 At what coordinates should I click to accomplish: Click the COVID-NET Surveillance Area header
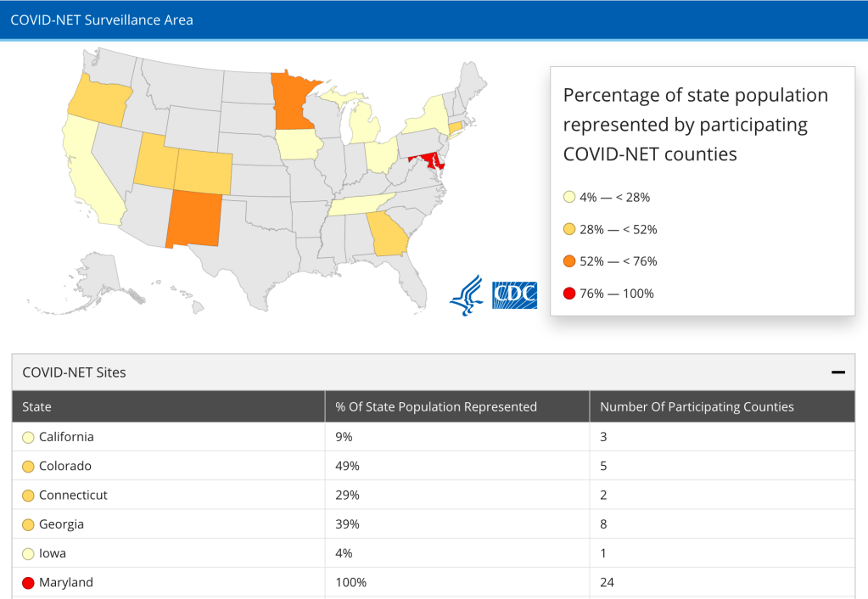point(102,20)
